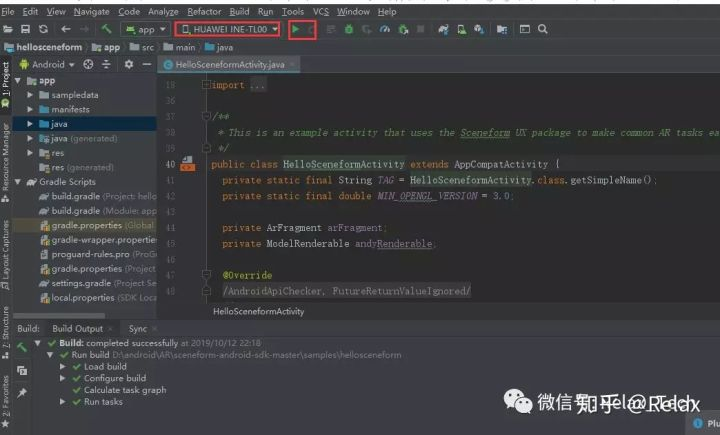The image size is (720, 435).
Task: Sync project with Gradle files icon
Action: (443, 29)
